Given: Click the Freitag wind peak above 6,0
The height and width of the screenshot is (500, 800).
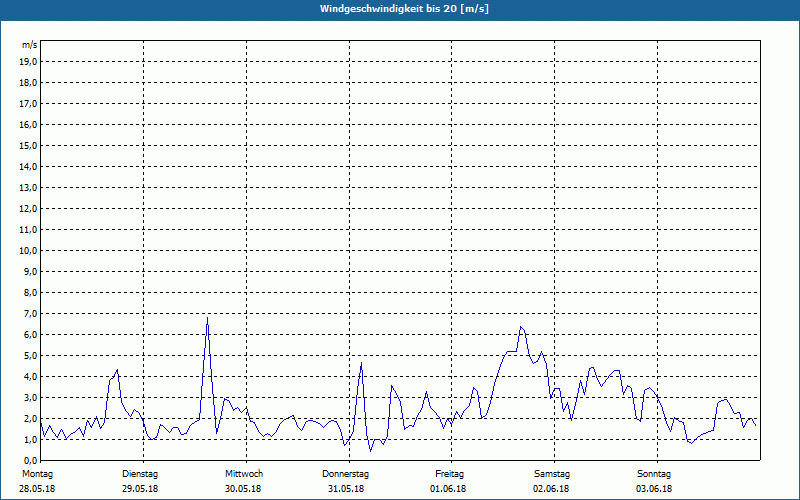Looking at the screenshot, I should [x=520, y=327].
